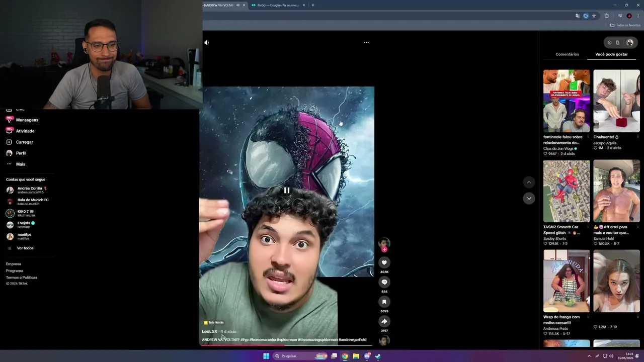This screenshot has width=644, height=362.
Task: Open the Chrome extensions puzzle icon
Action: click(x=607, y=16)
